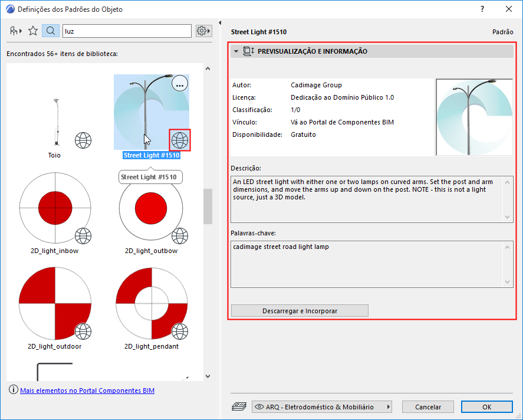This screenshot has width=523, height=420.
Task: Click the globe icon on 2D_light_outbow
Action: (180, 236)
